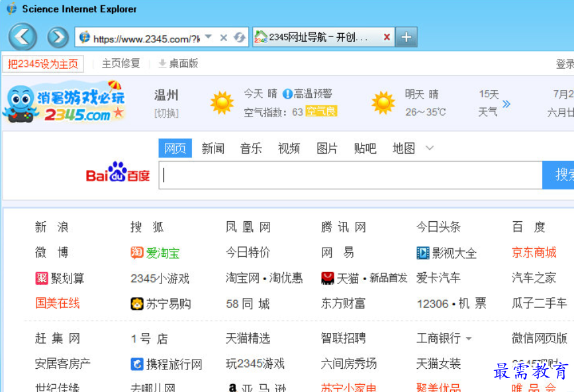Image resolution: width=574 pixels, height=392 pixels.
Task: Open the 1号店 link
Action: pyautogui.click(x=150, y=338)
